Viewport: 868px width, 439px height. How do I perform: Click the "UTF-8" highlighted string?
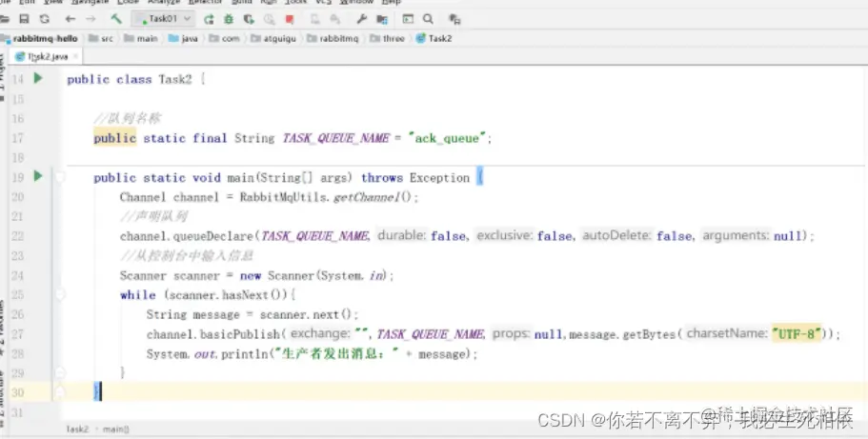point(797,334)
